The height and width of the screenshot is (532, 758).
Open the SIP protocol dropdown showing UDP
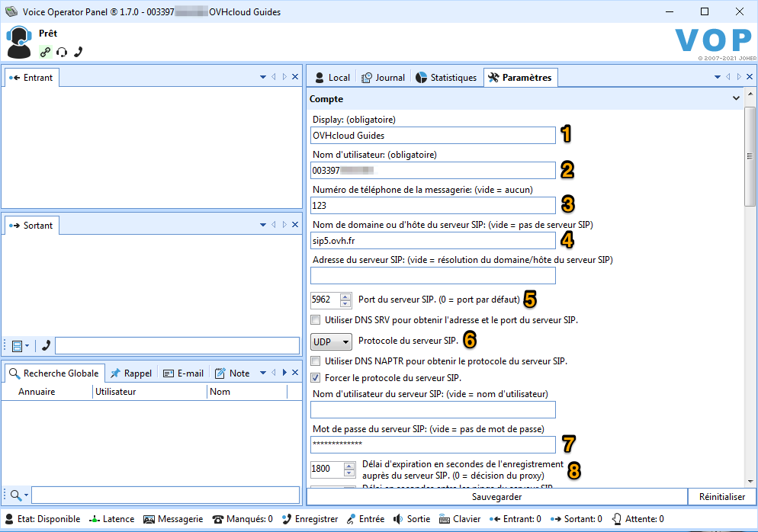pos(331,341)
